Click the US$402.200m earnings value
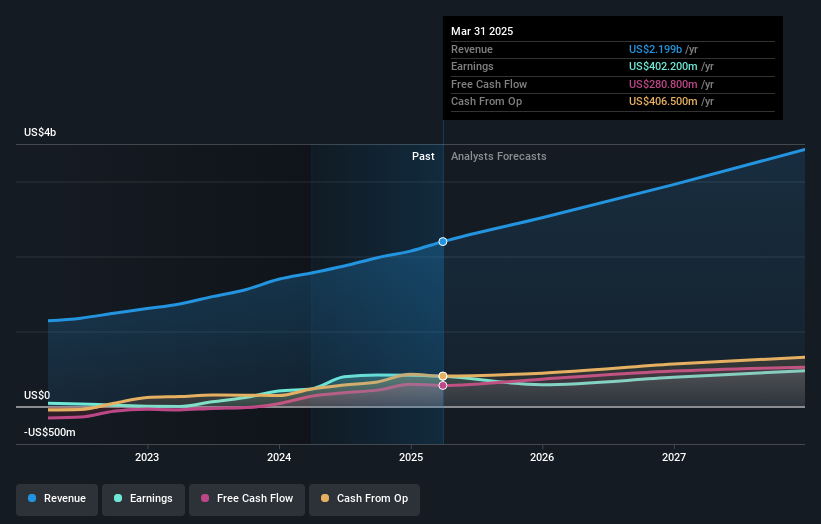The width and height of the screenshot is (821, 524). [663, 66]
